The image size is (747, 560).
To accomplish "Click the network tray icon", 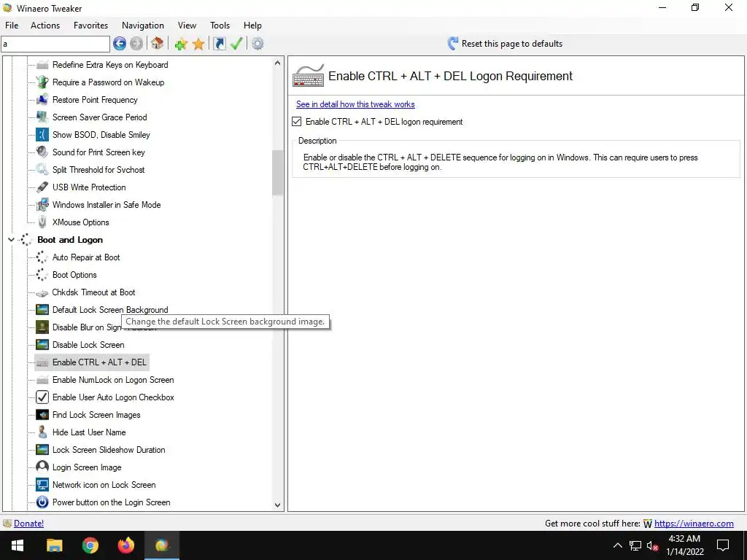I will [x=635, y=545].
